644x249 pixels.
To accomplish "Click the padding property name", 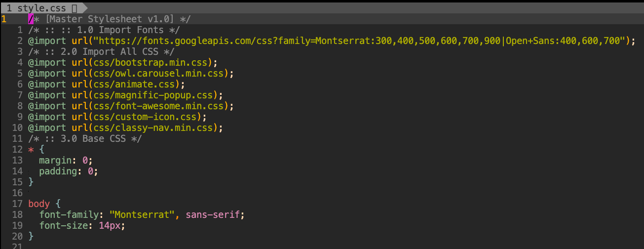I will point(58,171).
